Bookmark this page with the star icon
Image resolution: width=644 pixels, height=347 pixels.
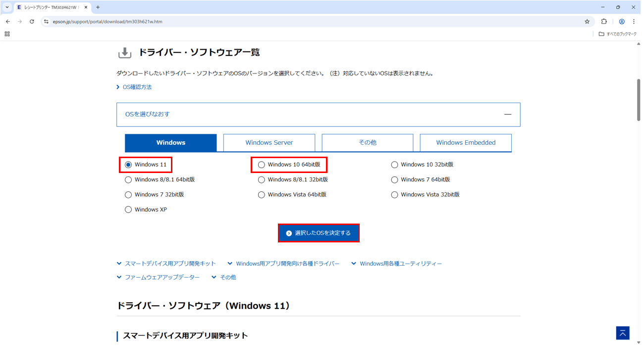pos(587,21)
